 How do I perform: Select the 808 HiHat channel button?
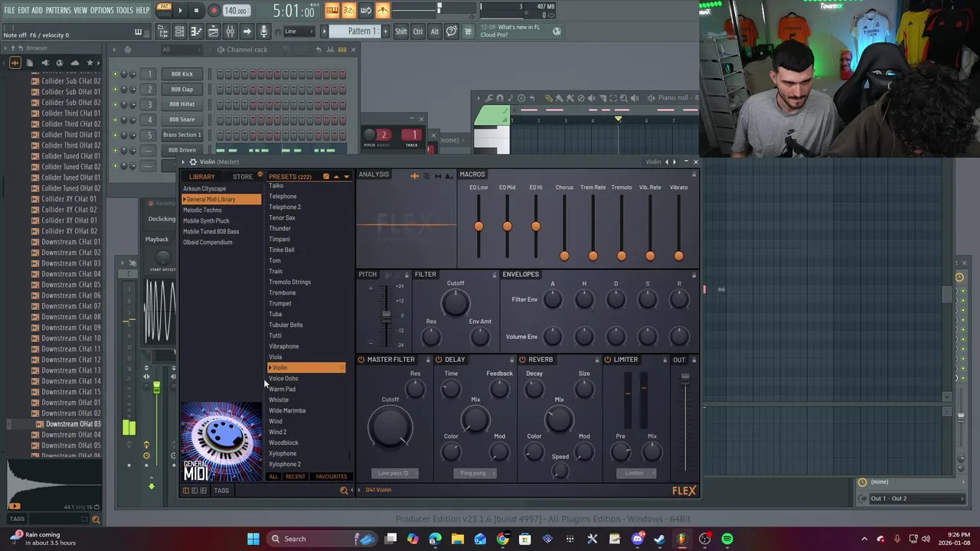click(x=181, y=104)
